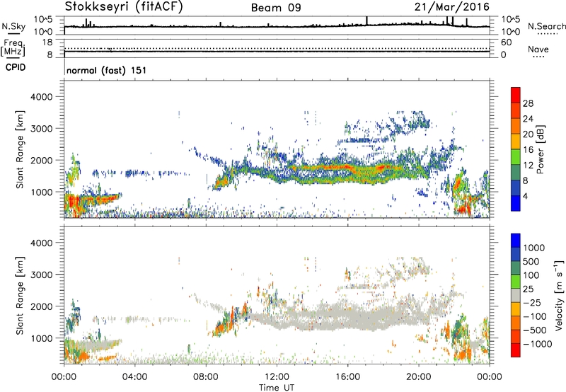Click the 'Beam 09' header label
566x392 pixels.
coord(276,8)
